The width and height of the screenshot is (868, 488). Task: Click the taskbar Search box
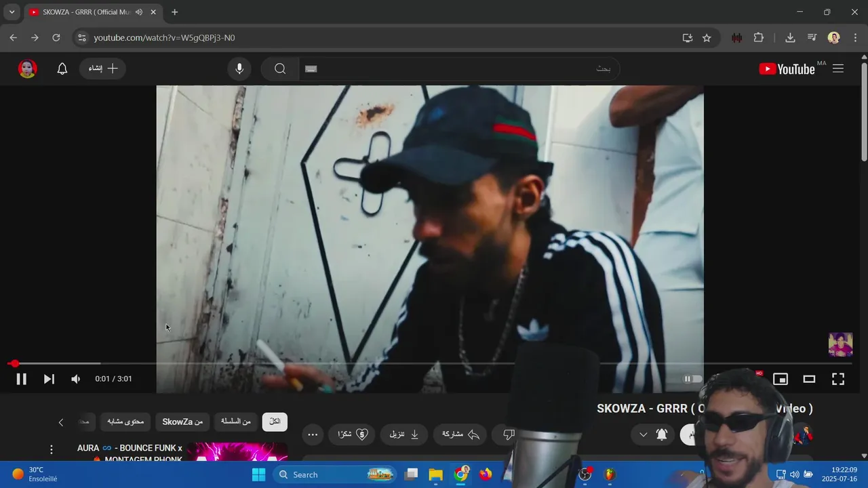click(336, 474)
